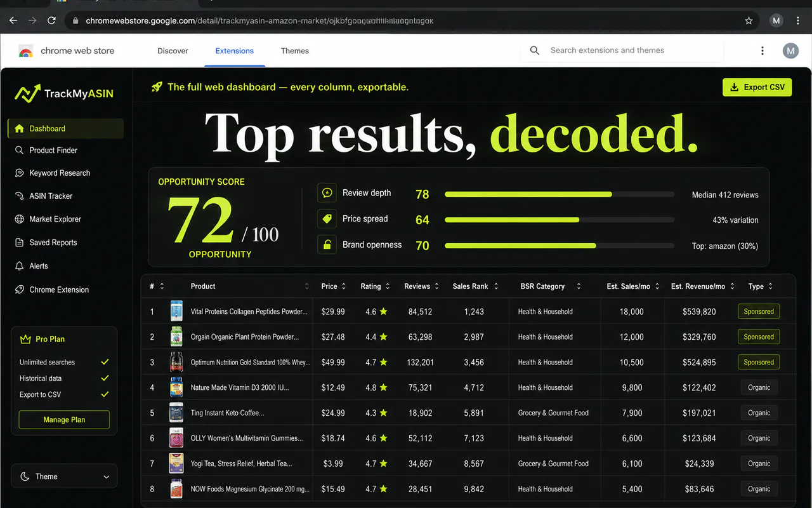Click the TrackMyASIN logo
The width and height of the screenshot is (812, 508).
[x=64, y=94]
